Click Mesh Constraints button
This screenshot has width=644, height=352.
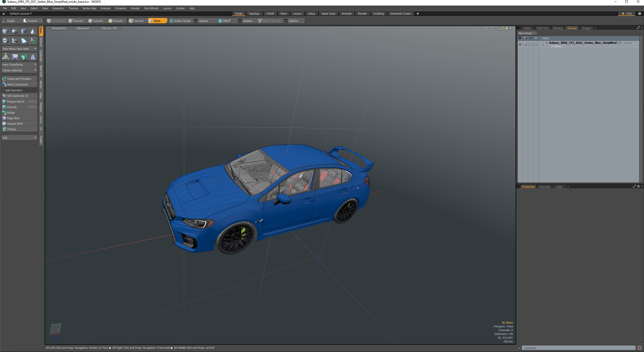pos(19,84)
